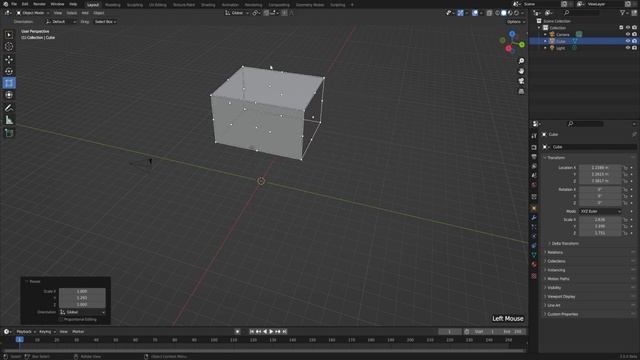Click the Location X value field

[600, 168]
